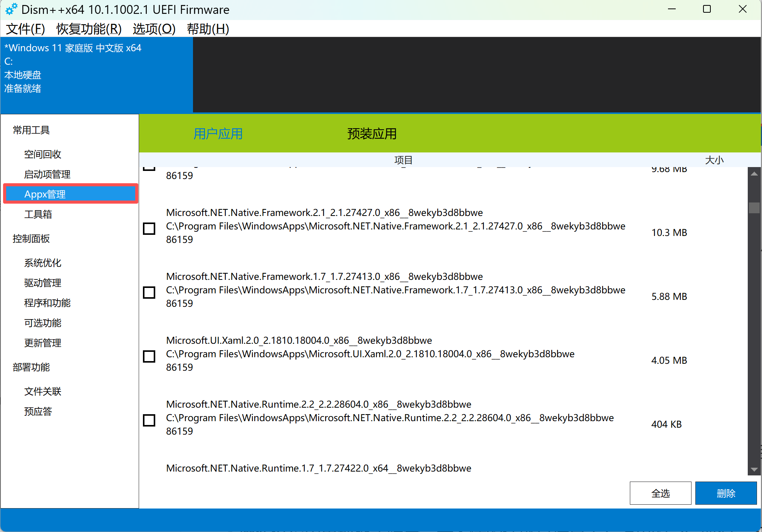Tick the Microsoft.UI.Xaml.2.0 x86 checkbox
Viewport: 762px width, 532px height.
point(149,356)
